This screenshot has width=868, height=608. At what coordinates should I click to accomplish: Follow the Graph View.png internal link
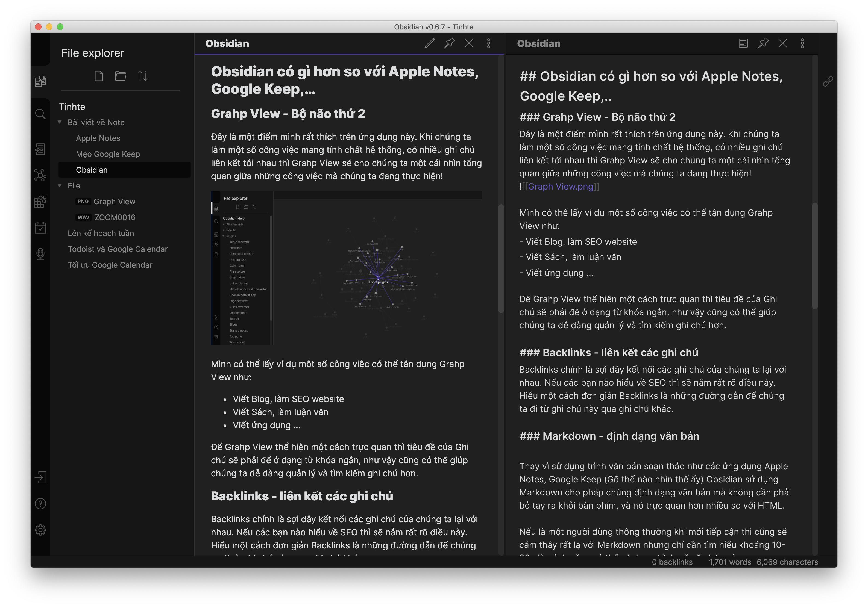point(561,186)
